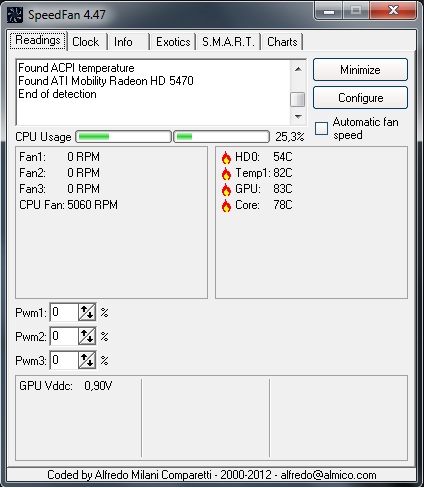Click the Pwm2 spinner arrows
This screenshot has height=488, width=424.
87,336
